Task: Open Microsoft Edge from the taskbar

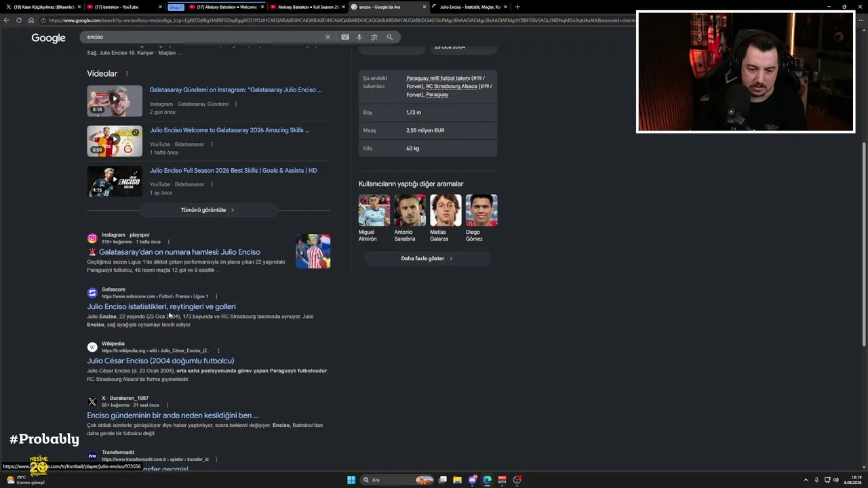Action: tap(488, 480)
